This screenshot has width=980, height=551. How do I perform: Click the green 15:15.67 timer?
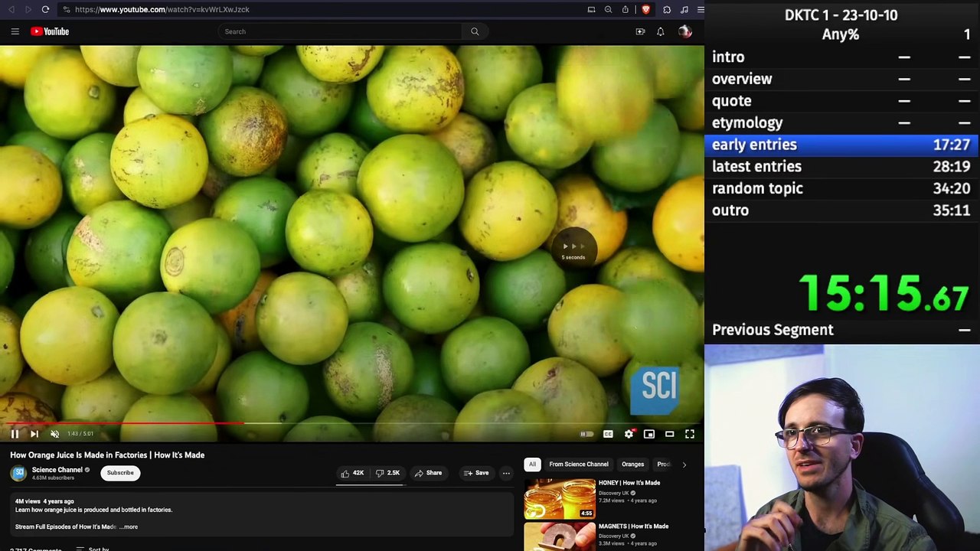(884, 293)
